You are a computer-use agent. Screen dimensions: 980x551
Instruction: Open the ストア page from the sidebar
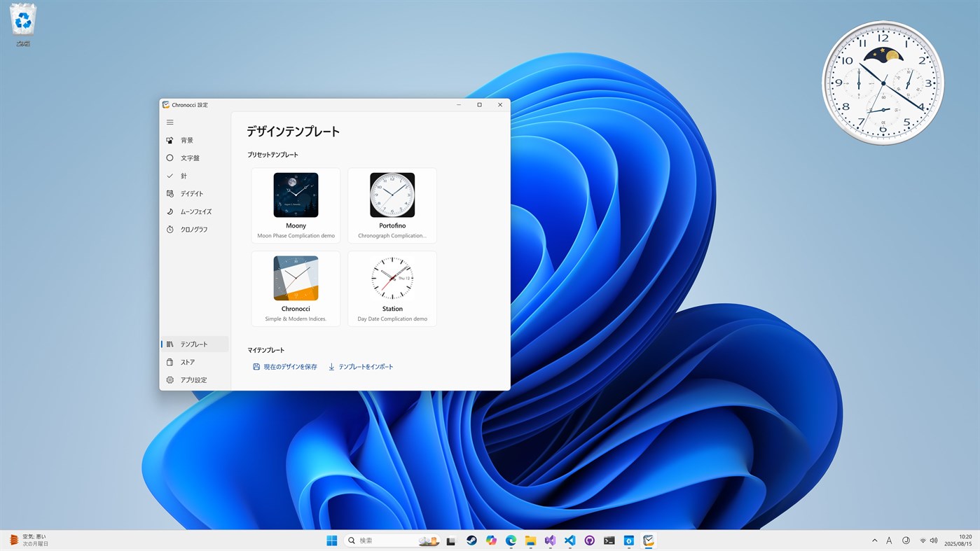click(195, 362)
